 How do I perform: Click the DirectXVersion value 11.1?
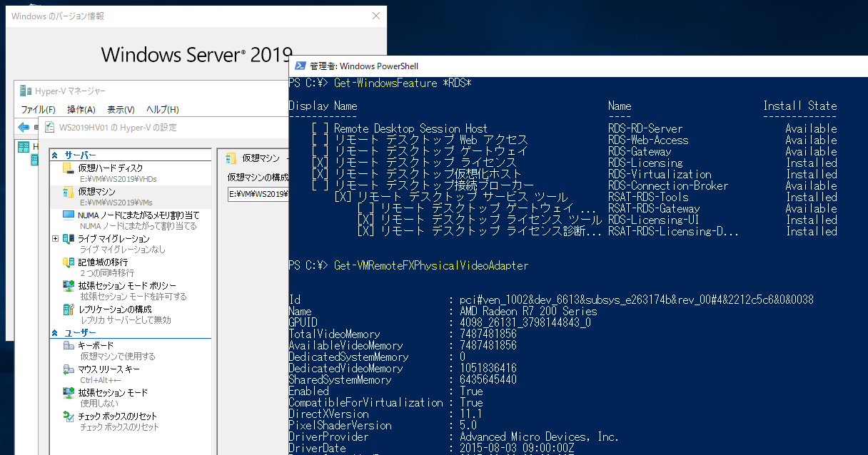pos(471,414)
